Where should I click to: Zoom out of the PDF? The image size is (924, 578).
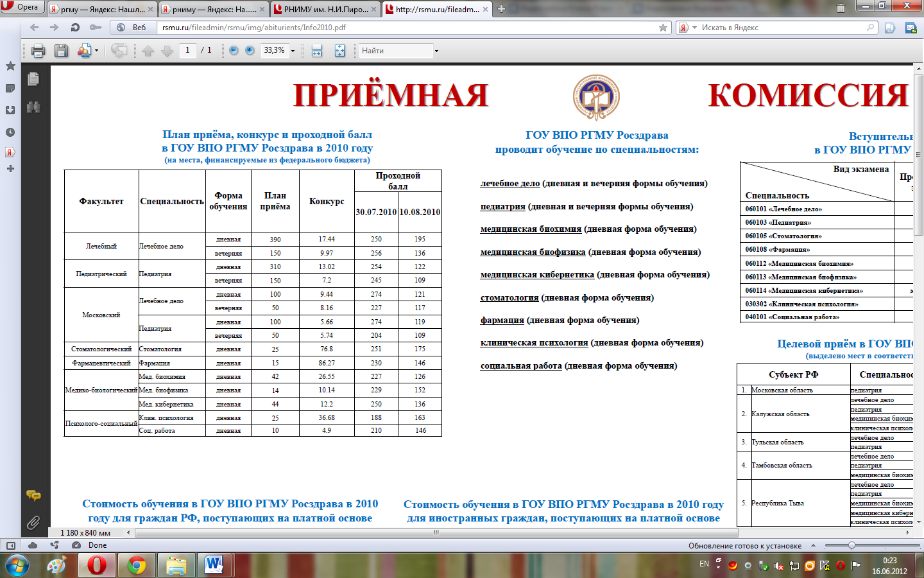tap(234, 50)
